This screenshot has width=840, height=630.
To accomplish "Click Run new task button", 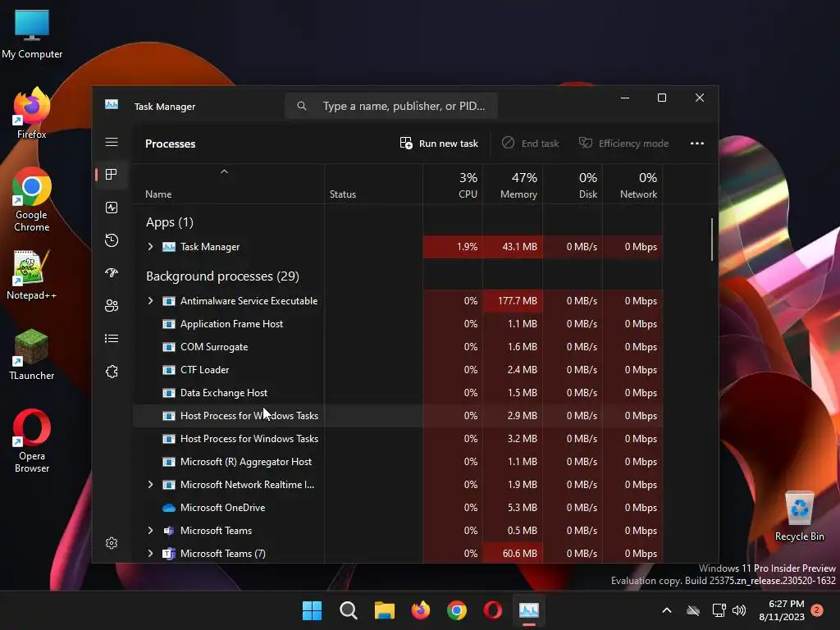I will [439, 143].
